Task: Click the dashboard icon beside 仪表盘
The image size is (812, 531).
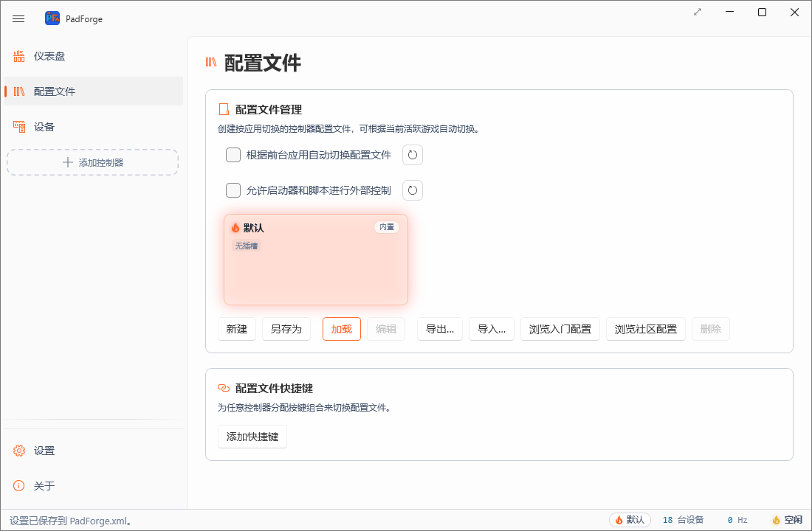Action: 19,56
